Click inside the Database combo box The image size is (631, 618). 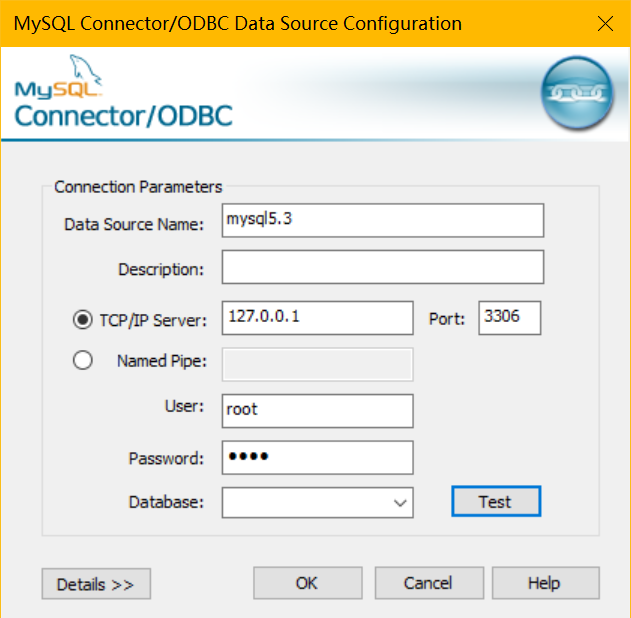305,502
